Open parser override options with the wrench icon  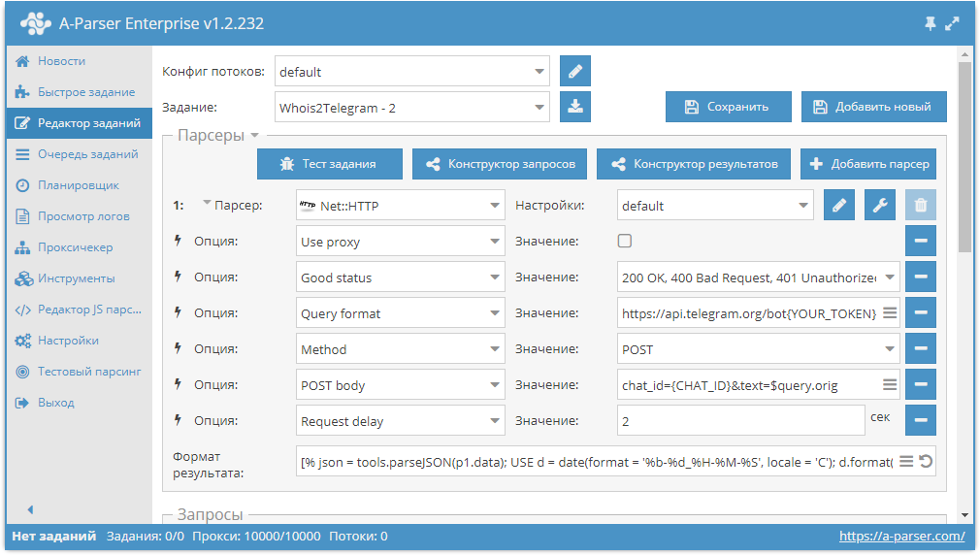click(x=880, y=205)
